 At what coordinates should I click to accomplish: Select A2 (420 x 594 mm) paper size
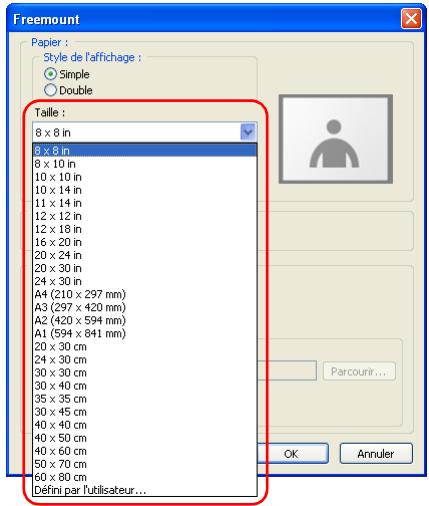[x=145, y=320]
